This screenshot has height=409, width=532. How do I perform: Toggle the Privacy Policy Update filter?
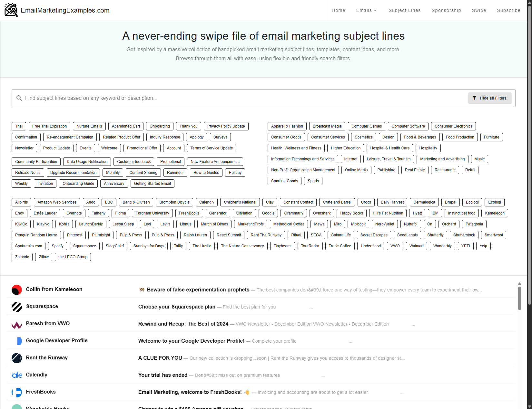(x=226, y=126)
